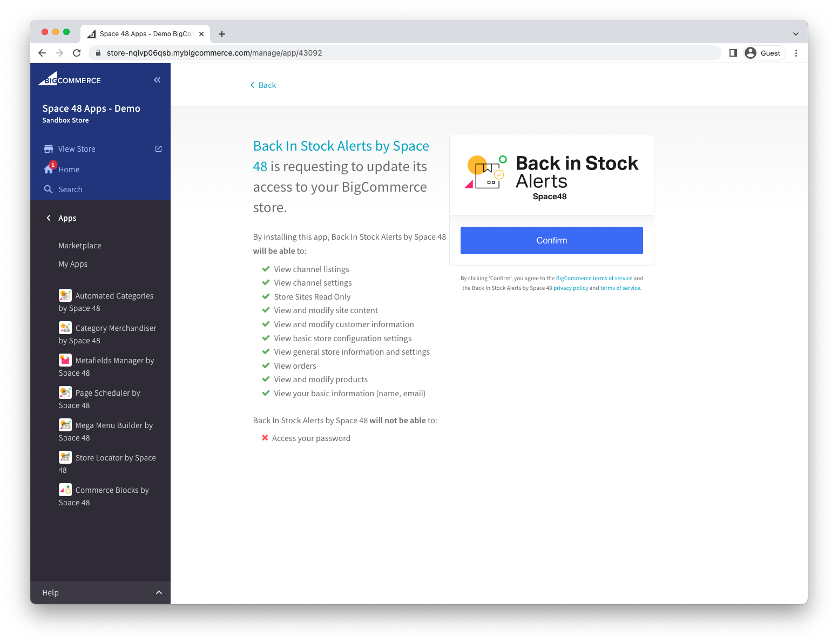Click the Apps back chevron
This screenshot has height=644, width=838.
(x=49, y=218)
